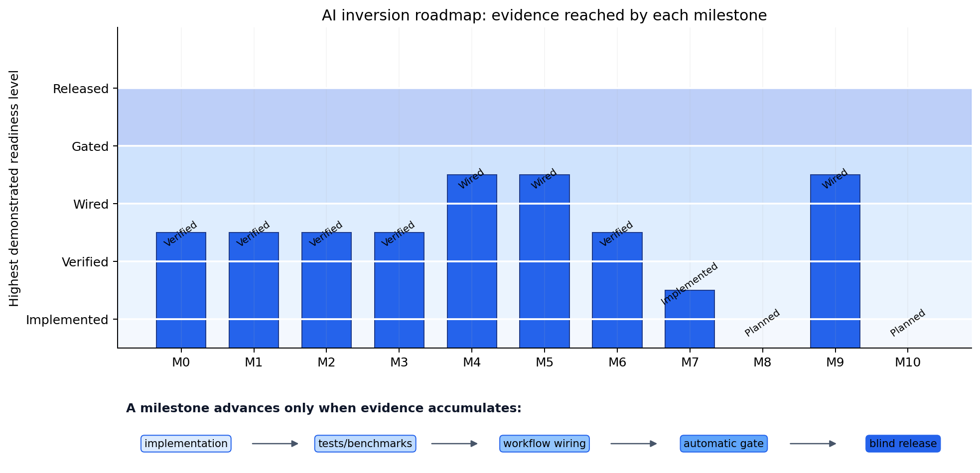The height and width of the screenshot is (473, 980).
Task: Click the blue bar for milestone M6
Action: tap(617, 290)
